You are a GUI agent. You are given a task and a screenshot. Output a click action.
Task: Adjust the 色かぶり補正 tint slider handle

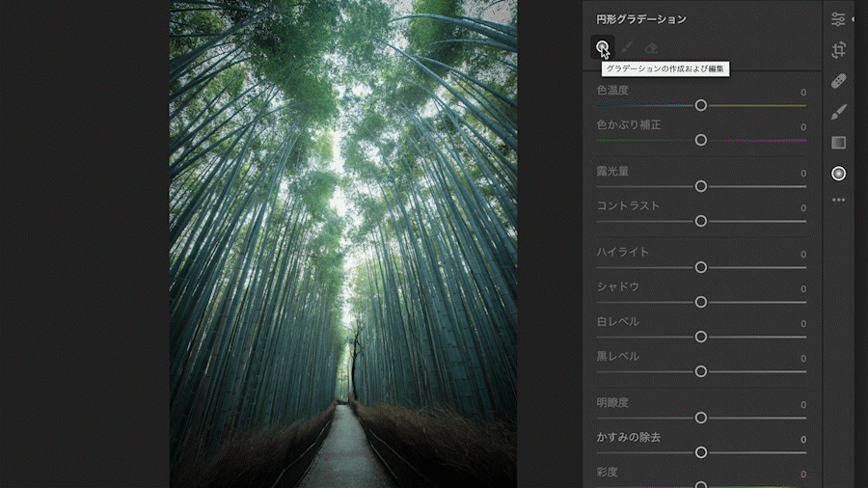701,140
